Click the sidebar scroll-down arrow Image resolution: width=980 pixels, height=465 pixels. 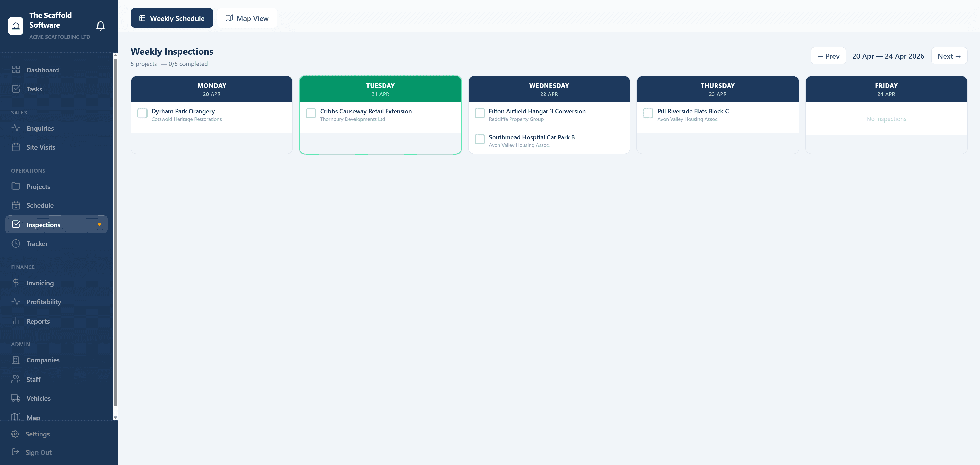point(115,418)
